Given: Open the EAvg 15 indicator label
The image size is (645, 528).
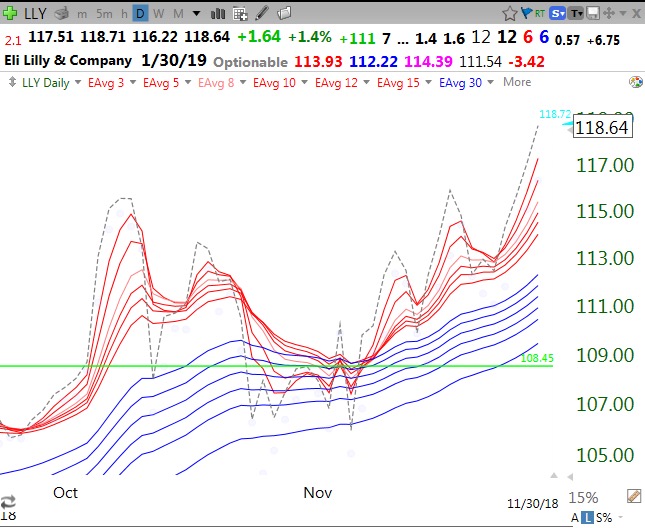Looking at the screenshot, I should click(398, 83).
